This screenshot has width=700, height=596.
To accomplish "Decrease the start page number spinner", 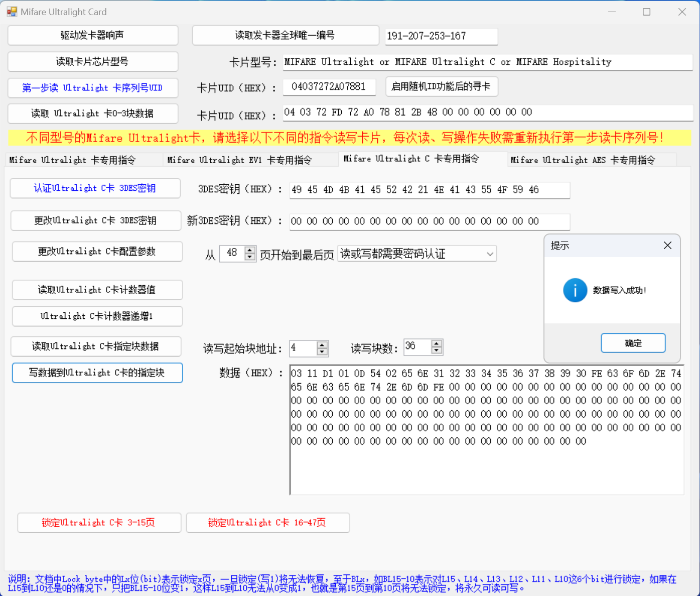I will pyautogui.click(x=250, y=257).
